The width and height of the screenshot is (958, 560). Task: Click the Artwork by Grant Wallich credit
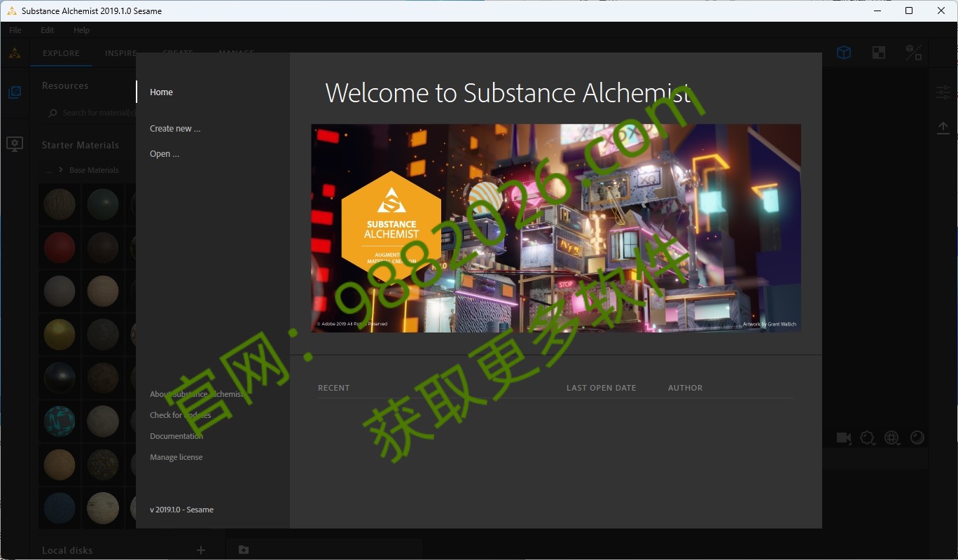(770, 324)
